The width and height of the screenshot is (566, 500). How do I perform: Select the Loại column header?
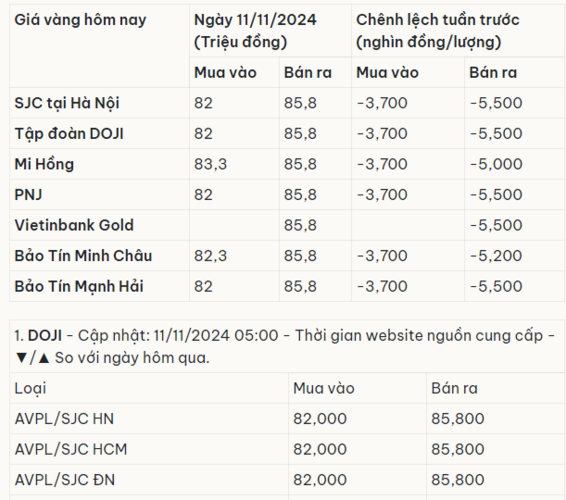click(30, 389)
